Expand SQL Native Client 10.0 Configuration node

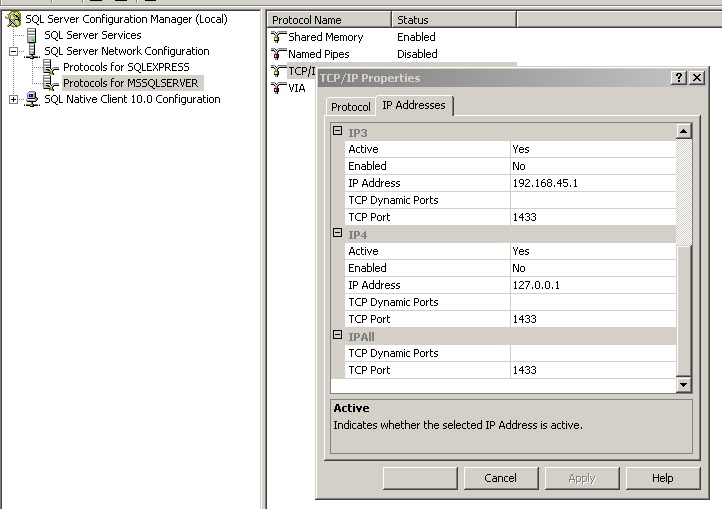pos(13,99)
